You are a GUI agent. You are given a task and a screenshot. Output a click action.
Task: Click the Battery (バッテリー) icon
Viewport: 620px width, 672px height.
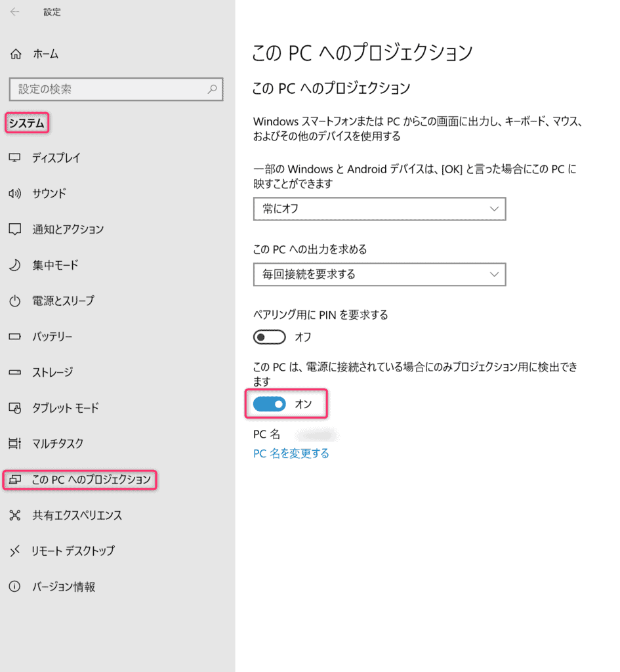pyautogui.click(x=15, y=337)
